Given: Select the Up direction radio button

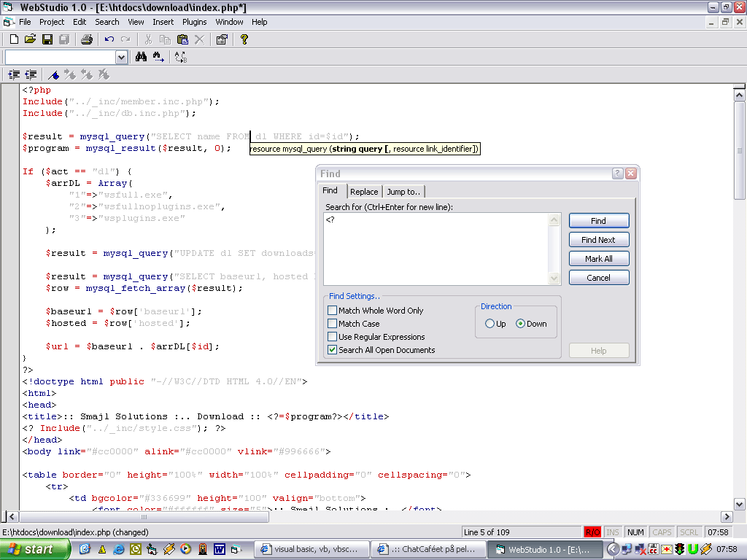Looking at the screenshot, I should [x=489, y=324].
